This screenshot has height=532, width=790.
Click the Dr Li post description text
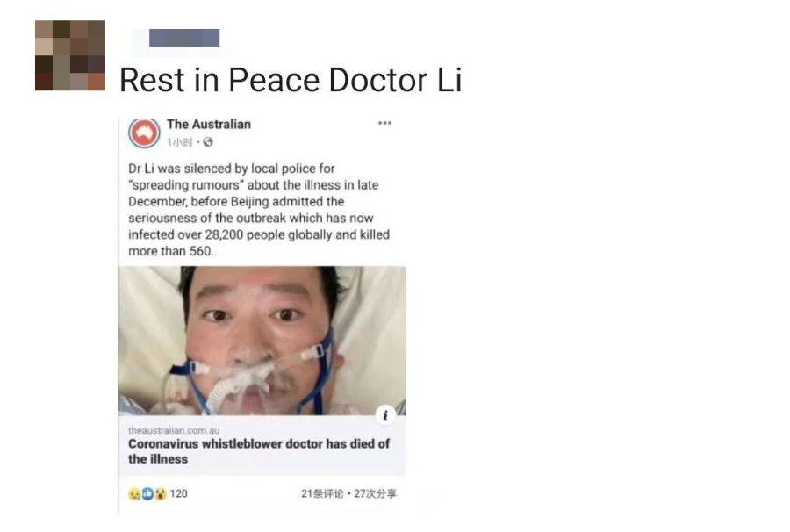(259, 210)
